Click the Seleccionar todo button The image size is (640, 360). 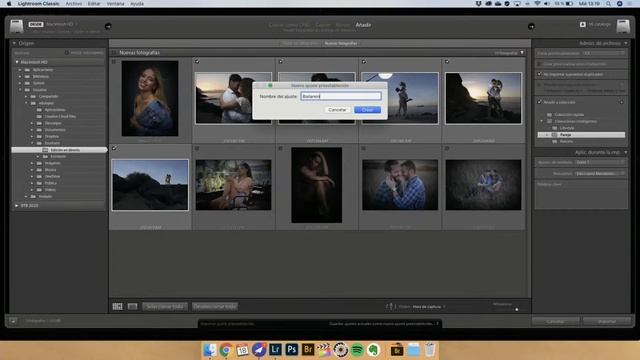[165, 306]
